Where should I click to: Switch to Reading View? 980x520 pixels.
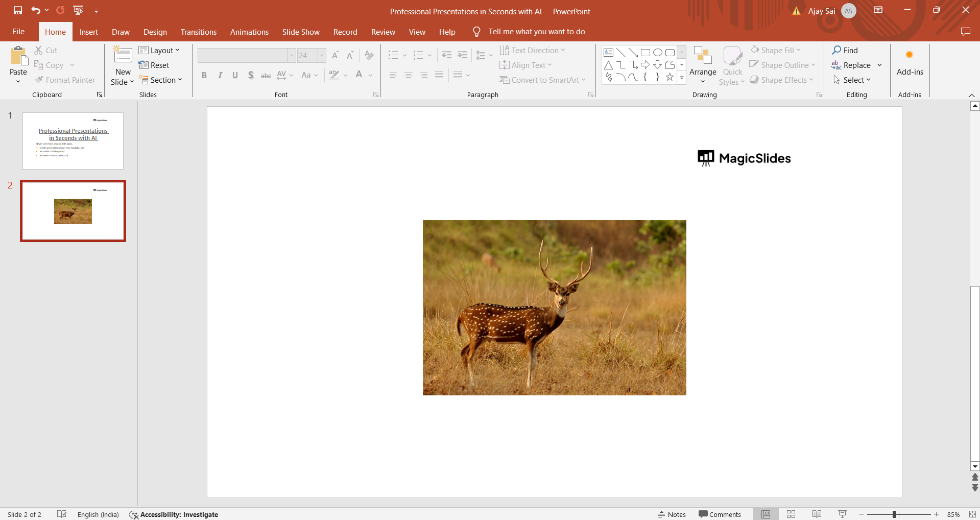pos(817,514)
